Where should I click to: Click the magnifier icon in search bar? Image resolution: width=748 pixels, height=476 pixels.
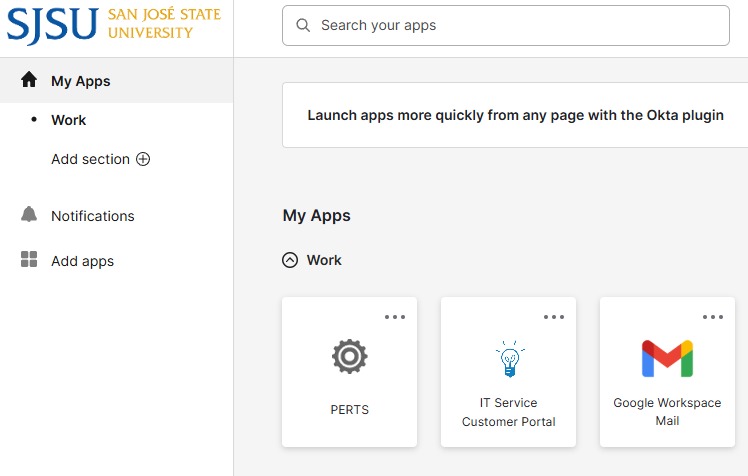click(302, 25)
